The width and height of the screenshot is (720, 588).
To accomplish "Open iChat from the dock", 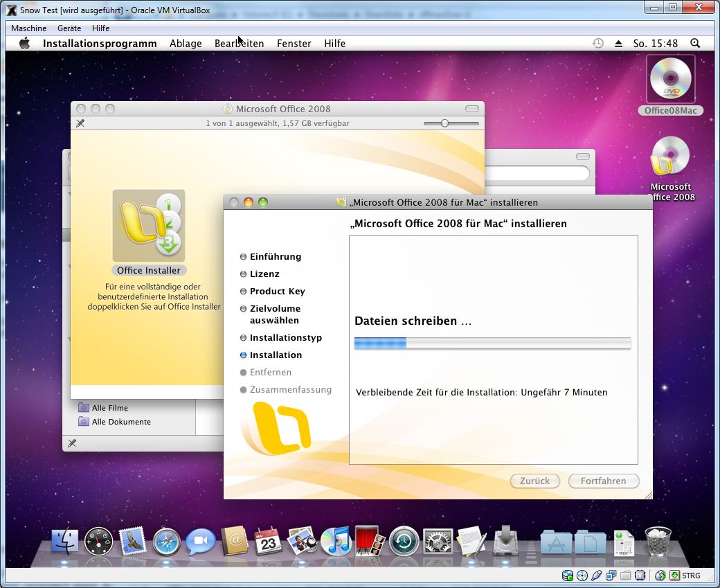I will tap(200, 541).
